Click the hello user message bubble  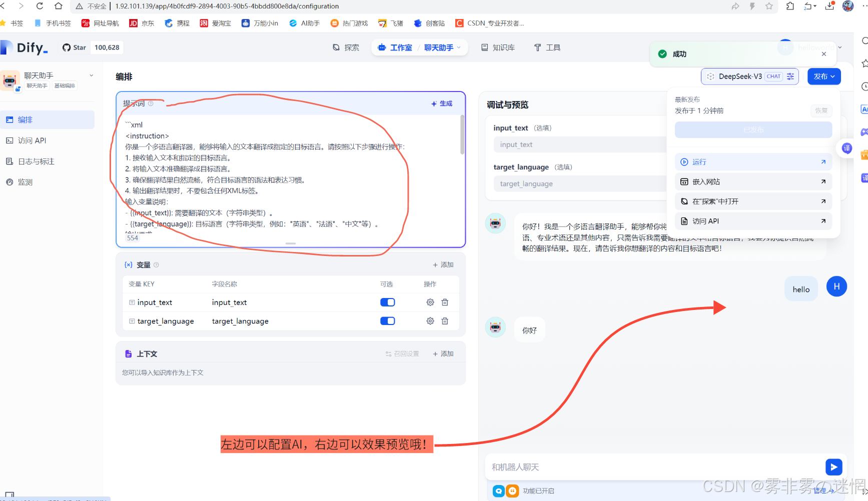pos(801,289)
